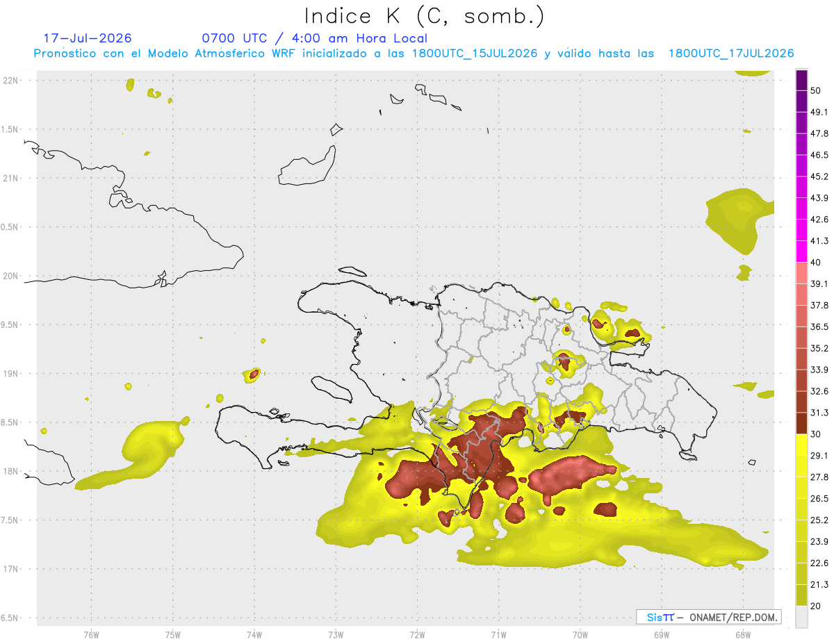This screenshot has height=644, width=834.
Task: Click the colorbar value "50"
Action: pos(816,91)
